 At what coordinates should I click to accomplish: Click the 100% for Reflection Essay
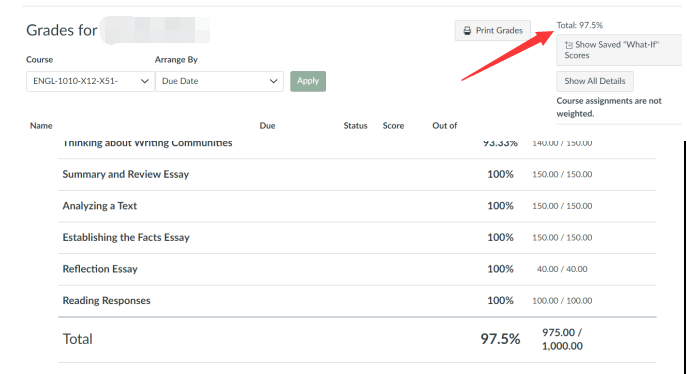point(500,269)
